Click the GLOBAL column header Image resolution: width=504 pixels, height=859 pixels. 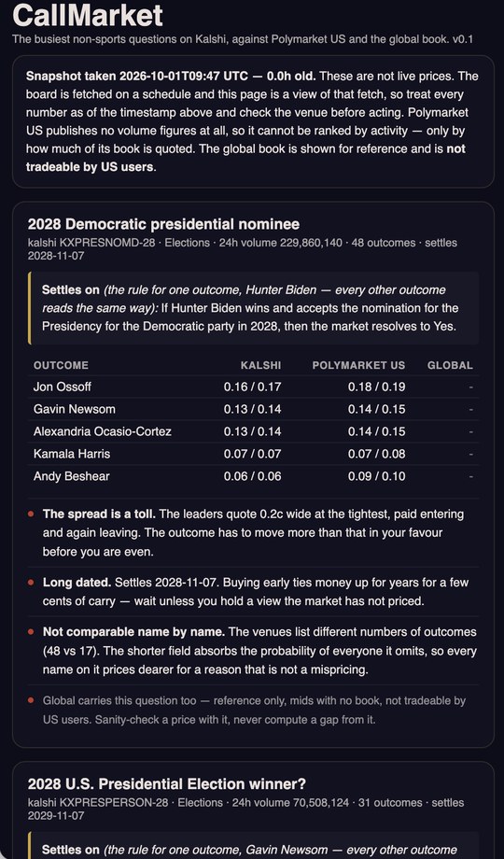450,365
